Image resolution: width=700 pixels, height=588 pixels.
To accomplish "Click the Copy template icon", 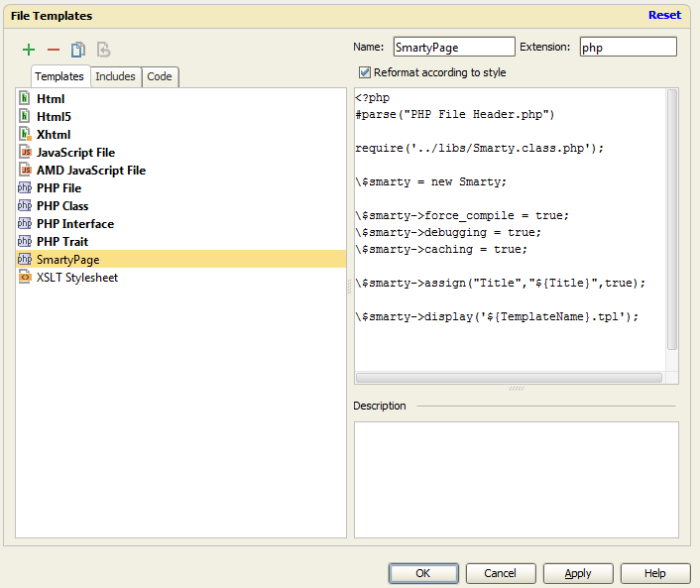I will pyautogui.click(x=78, y=50).
